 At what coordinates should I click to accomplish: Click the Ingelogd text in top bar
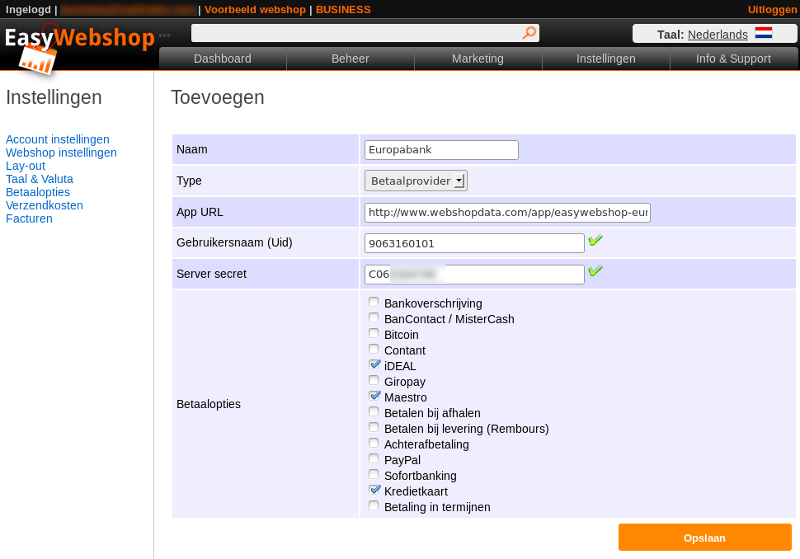pos(28,10)
